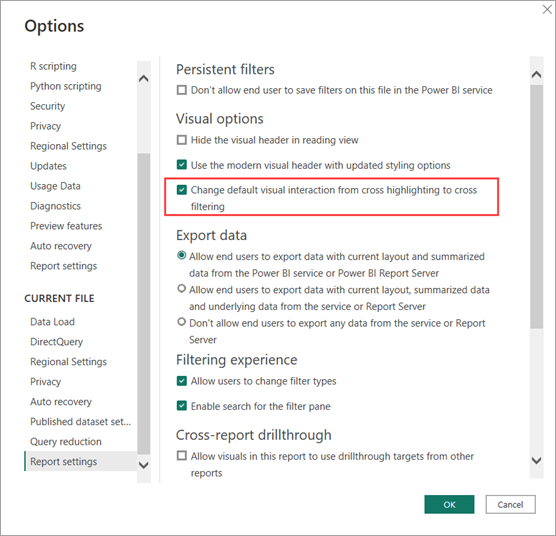Select global Auto recovery category
This screenshot has height=536, width=556.
[61, 246]
